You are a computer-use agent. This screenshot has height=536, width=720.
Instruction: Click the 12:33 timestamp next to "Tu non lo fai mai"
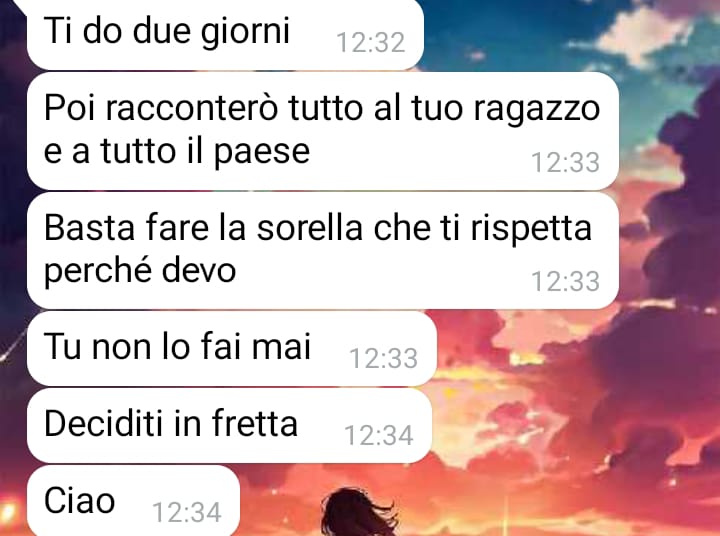point(383,358)
